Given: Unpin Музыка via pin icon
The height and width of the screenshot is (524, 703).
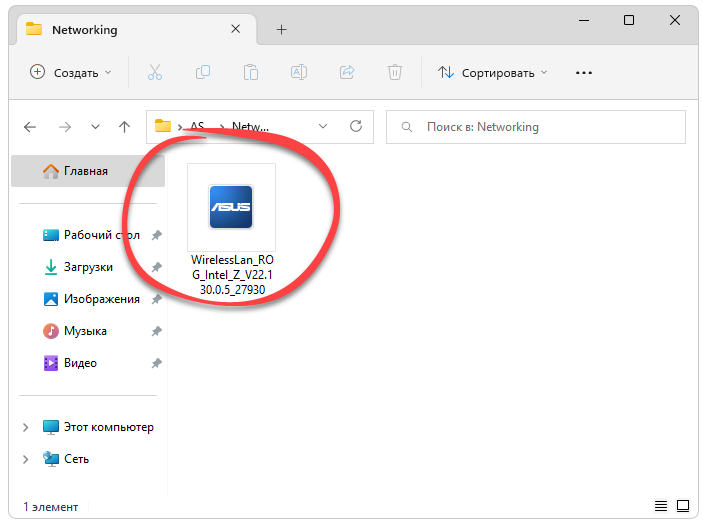Looking at the screenshot, I should pyautogui.click(x=156, y=331).
